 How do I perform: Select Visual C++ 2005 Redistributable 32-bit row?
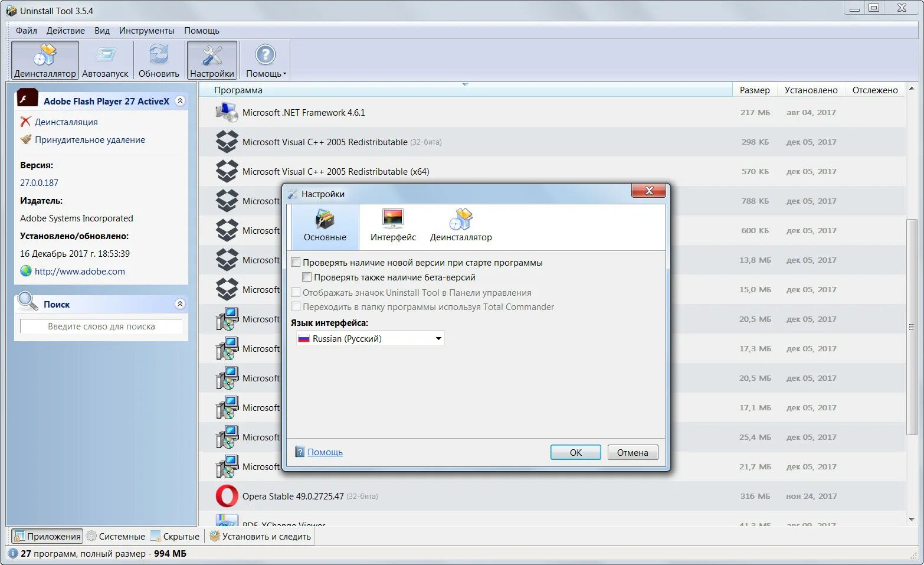[552, 142]
